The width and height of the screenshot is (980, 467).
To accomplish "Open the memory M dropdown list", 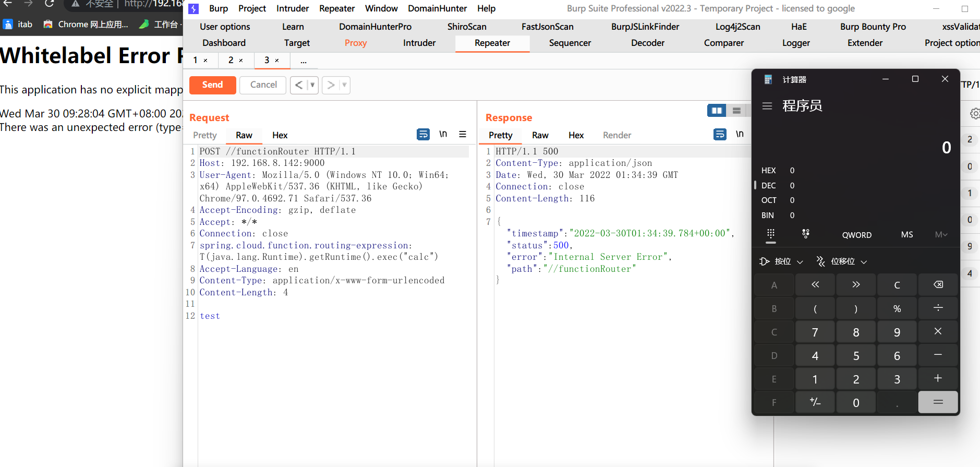I will click(941, 235).
